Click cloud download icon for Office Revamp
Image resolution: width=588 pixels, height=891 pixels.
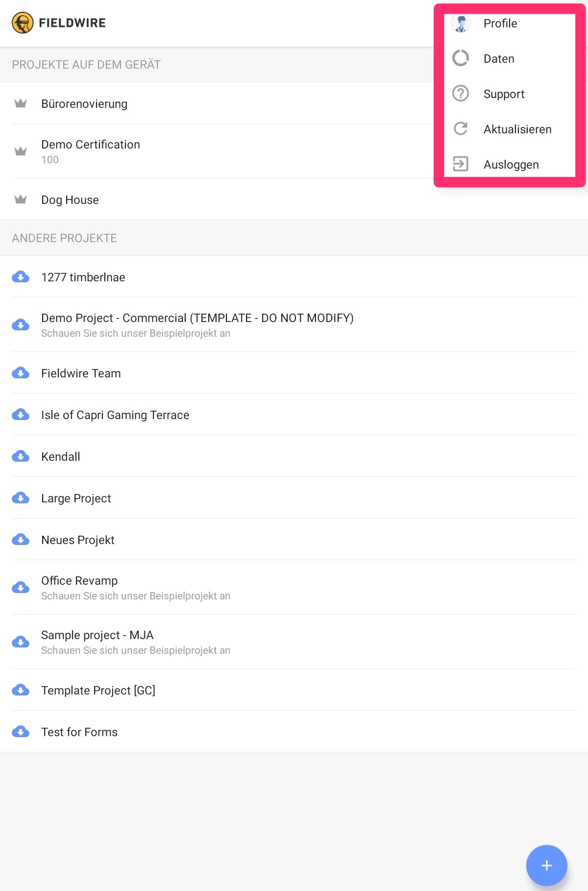21,587
